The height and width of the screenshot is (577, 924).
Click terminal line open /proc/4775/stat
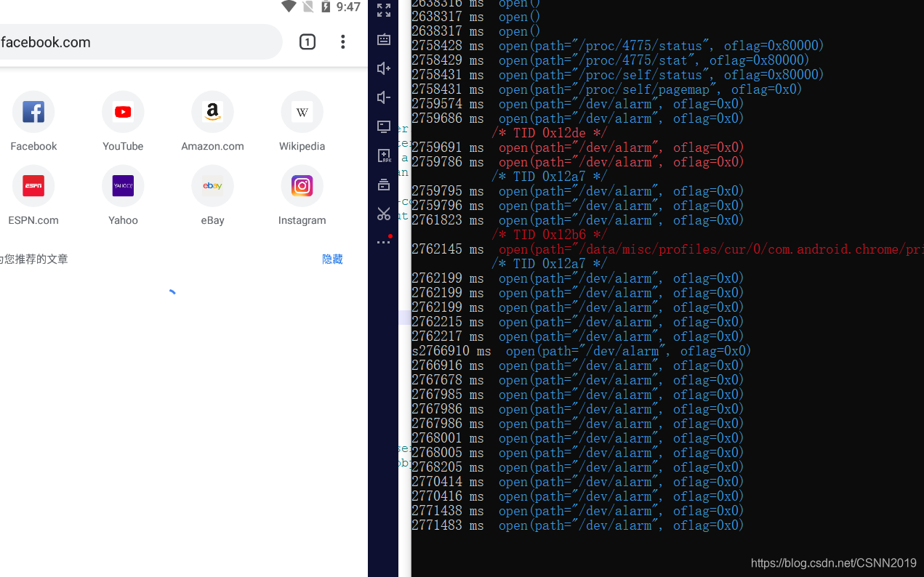click(611, 60)
